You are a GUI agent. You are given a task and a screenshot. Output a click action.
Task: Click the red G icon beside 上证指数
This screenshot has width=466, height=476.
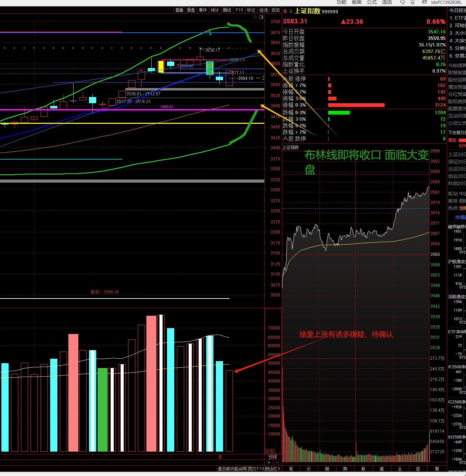[285, 11]
